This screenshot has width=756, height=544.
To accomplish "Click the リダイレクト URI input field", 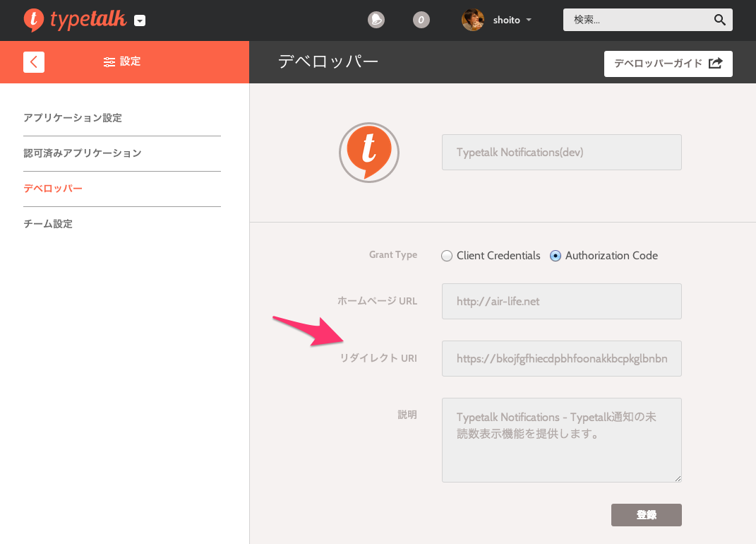I will 562,359.
